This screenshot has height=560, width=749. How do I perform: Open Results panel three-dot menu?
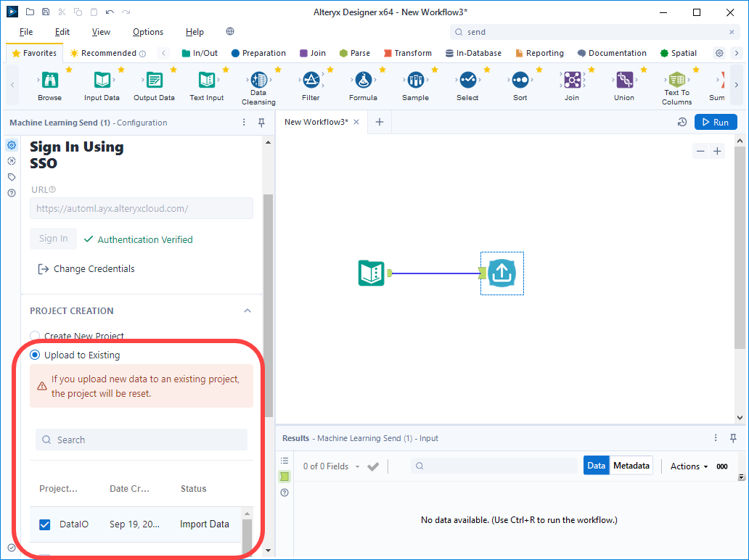point(716,438)
